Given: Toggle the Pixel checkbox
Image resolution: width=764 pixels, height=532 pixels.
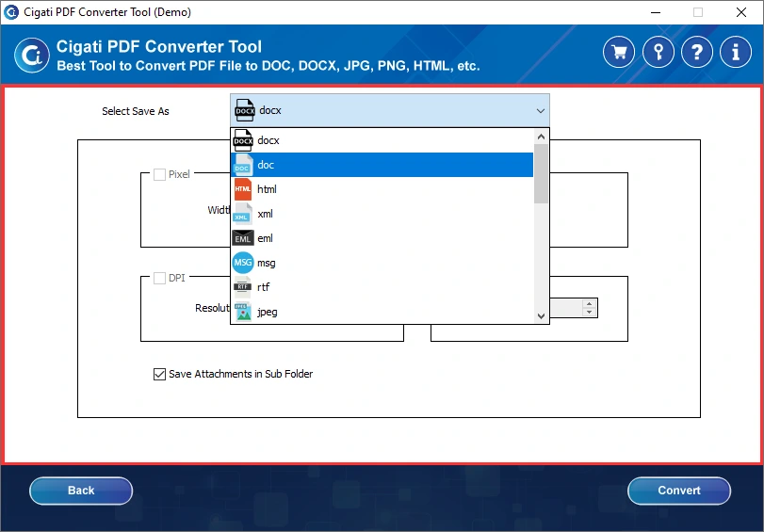Looking at the screenshot, I should click(159, 174).
